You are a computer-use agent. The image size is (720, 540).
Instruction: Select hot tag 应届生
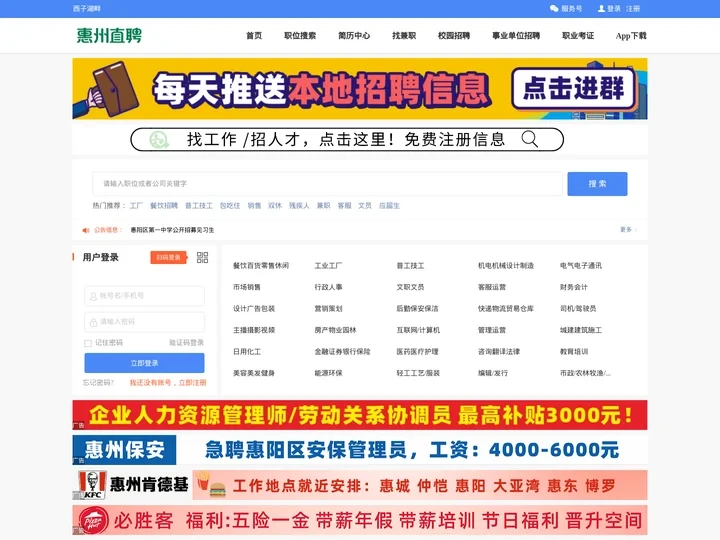tap(389, 206)
